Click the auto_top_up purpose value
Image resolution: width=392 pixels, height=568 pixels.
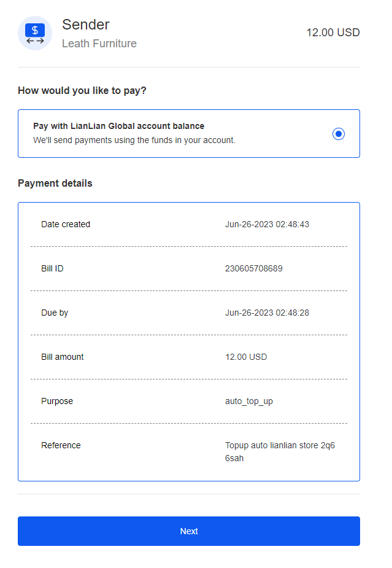[x=249, y=402]
